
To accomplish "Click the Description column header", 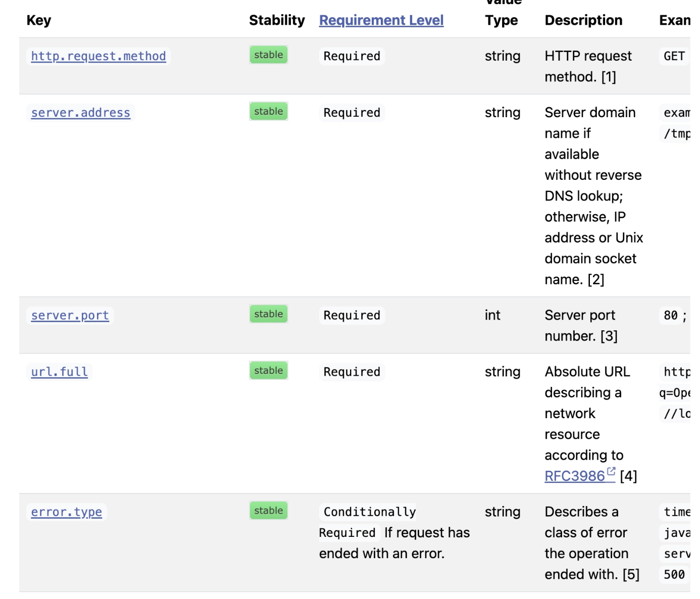I will tap(583, 20).
